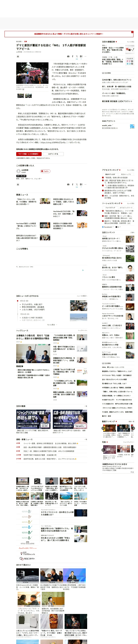This screenshot has height=644, width=138.
Task: Open the ニュースの要点へ link
Action: tap(82, 296)
